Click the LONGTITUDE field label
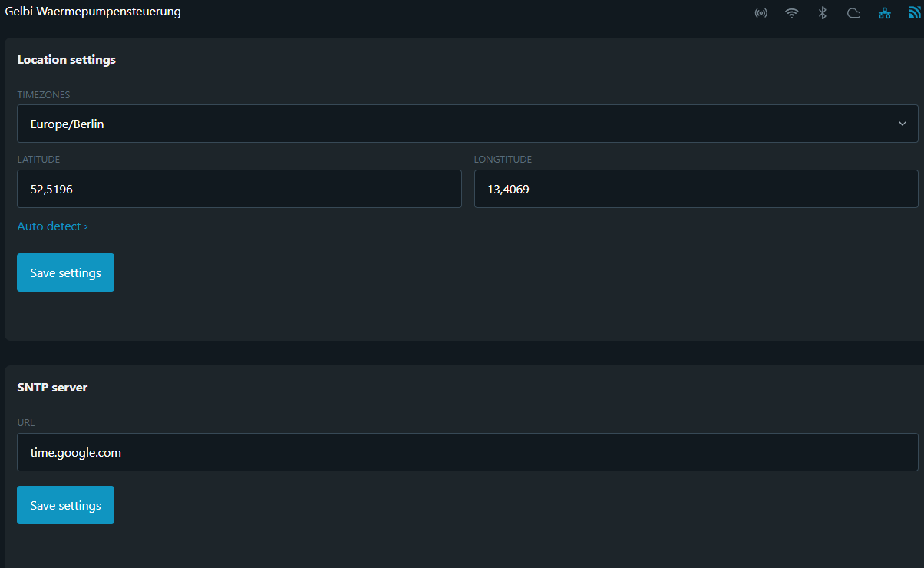This screenshot has width=924, height=568. (x=503, y=160)
